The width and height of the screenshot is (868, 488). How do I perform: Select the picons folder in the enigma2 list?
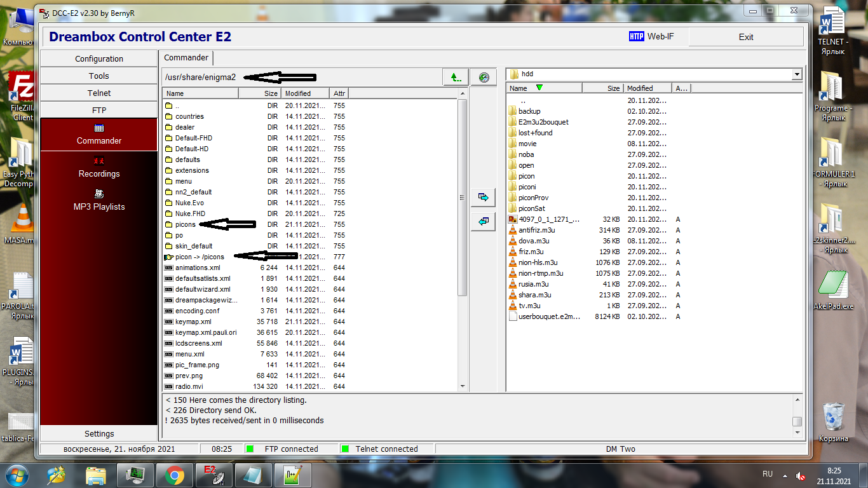(186, 224)
